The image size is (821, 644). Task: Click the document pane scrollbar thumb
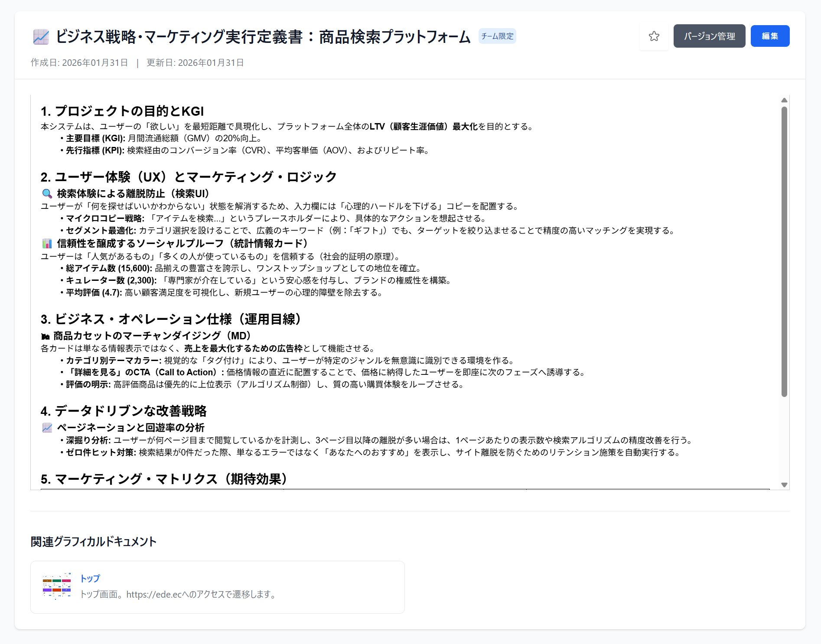(x=784, y=251)
